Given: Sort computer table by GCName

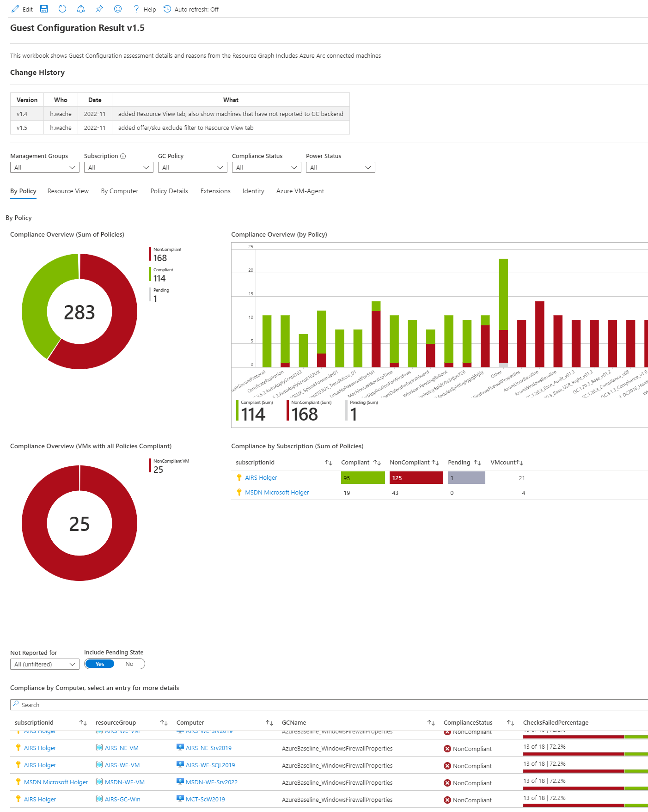Looking at the screenshot, I should click(431, 723).
